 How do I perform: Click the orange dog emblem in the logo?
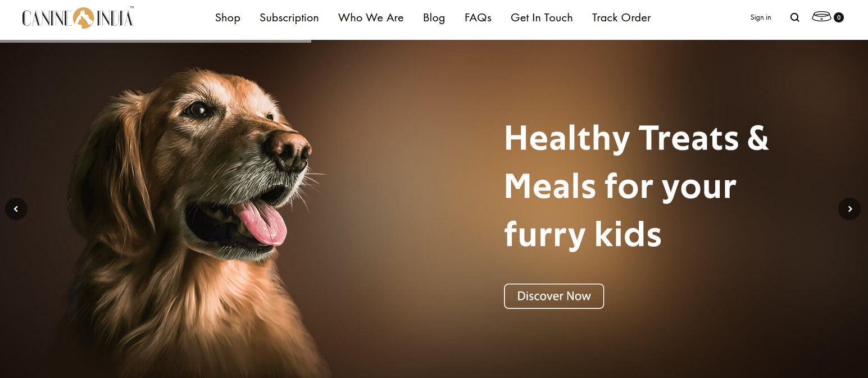point(83,18)
